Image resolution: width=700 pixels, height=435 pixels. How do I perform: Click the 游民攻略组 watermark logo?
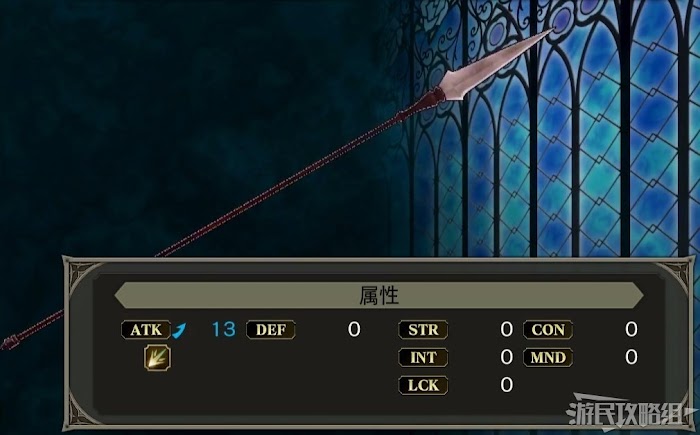[x=629, y=413]
